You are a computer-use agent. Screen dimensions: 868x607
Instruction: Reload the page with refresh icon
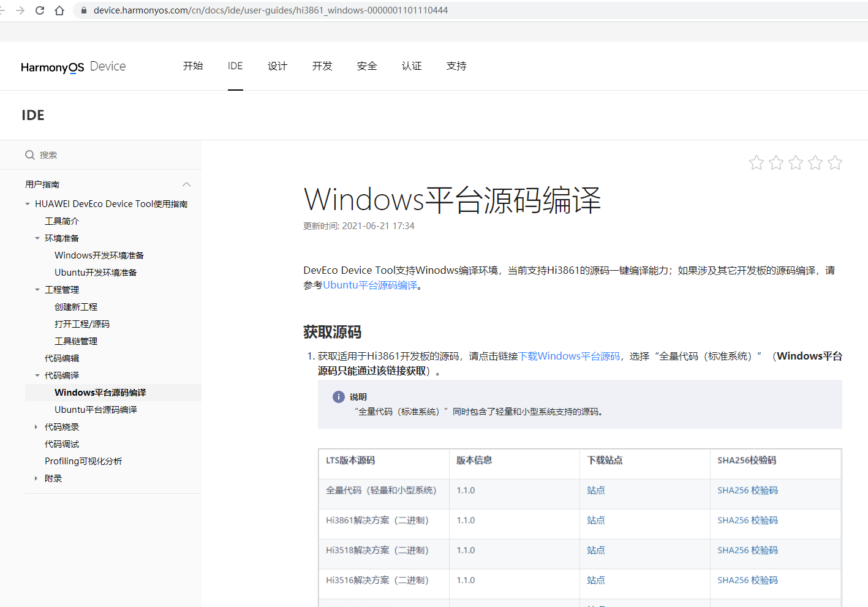40,10
